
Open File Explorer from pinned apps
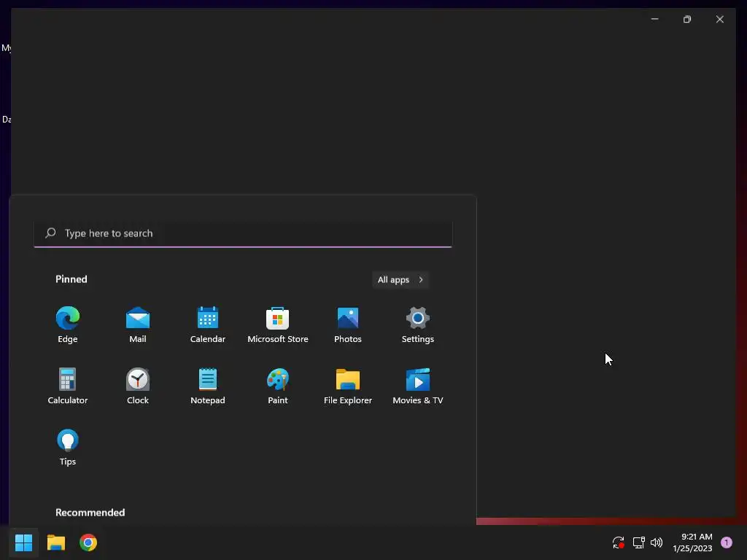(x=348, y=386)
